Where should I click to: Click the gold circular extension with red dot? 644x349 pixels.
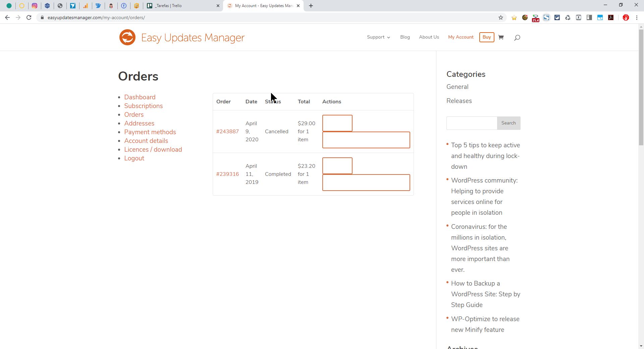525,17
